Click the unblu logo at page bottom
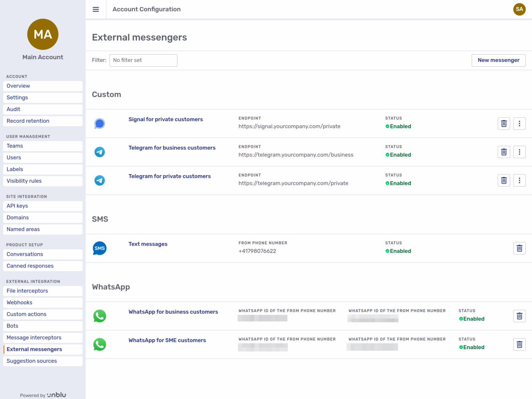Screen dimensions: 532x399 point(57,395)
